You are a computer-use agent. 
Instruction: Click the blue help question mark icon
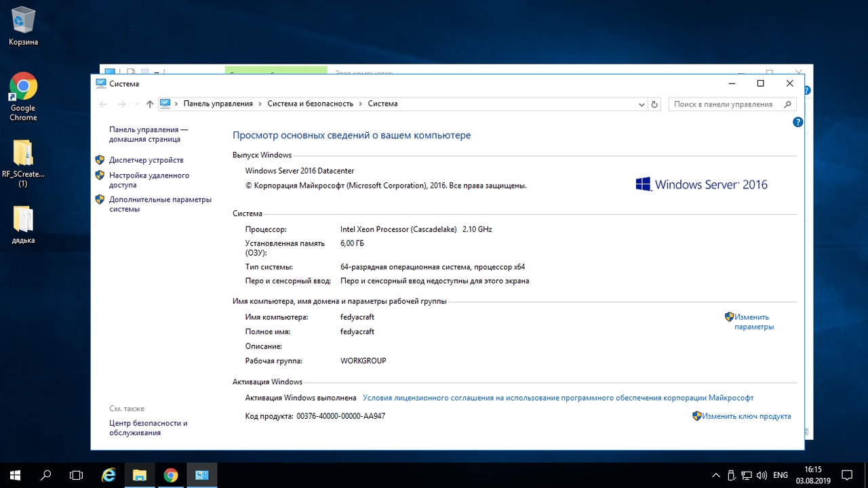point(797,122)
